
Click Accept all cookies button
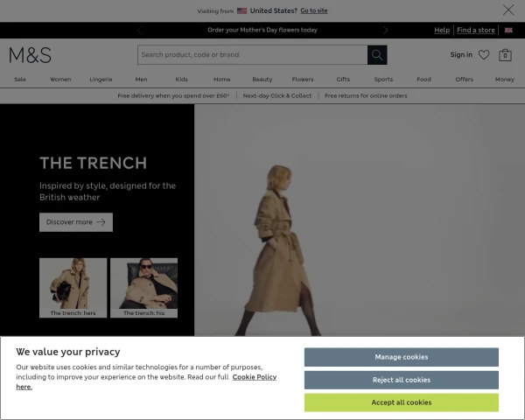pyautogui.click(x=401, y=402)
